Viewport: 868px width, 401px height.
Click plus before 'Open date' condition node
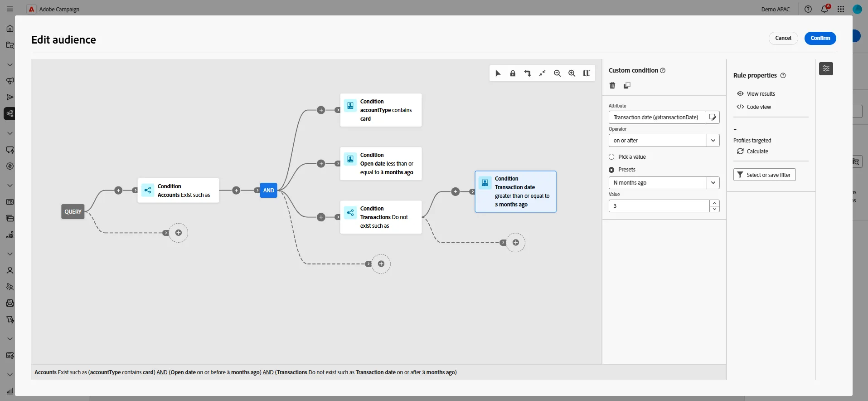321,164
